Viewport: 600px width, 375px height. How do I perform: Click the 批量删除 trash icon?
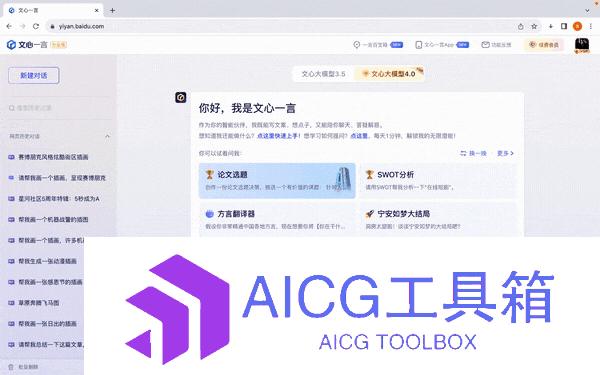pyautogui.click(x=11, y=367)
